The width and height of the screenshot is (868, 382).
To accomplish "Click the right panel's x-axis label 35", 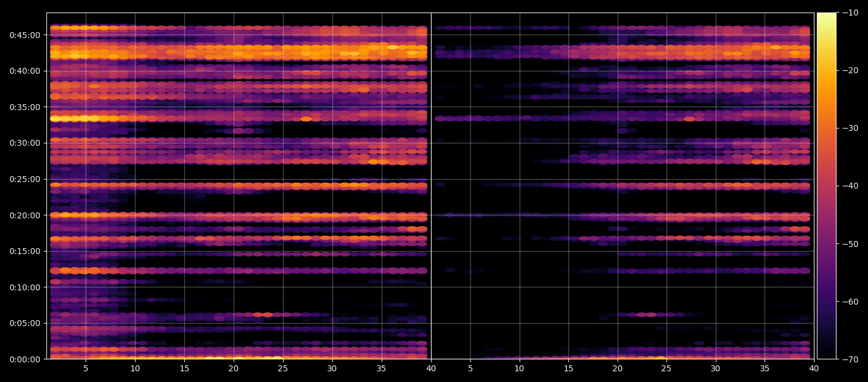I will coord(765,369).
